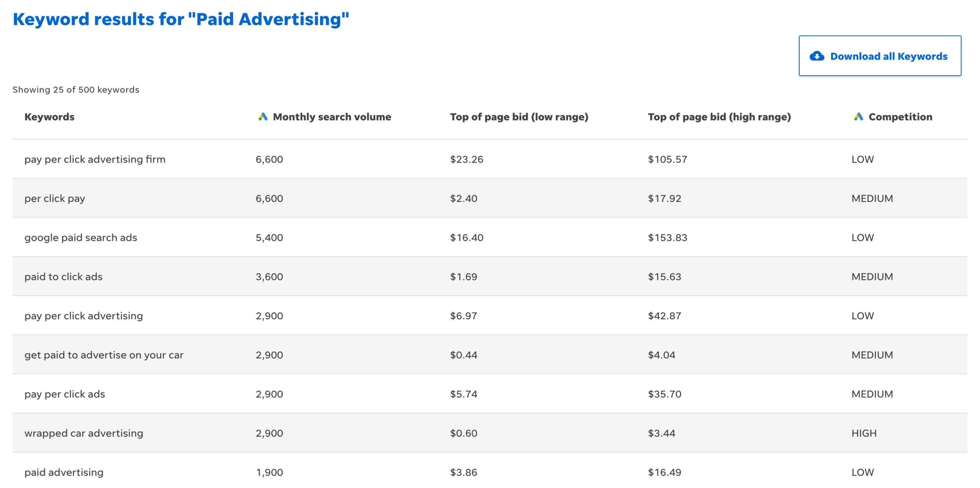Viewport: 980px width, 488px height.
Task: Click the Competition column header text
Action: click(x=900, y=117)
